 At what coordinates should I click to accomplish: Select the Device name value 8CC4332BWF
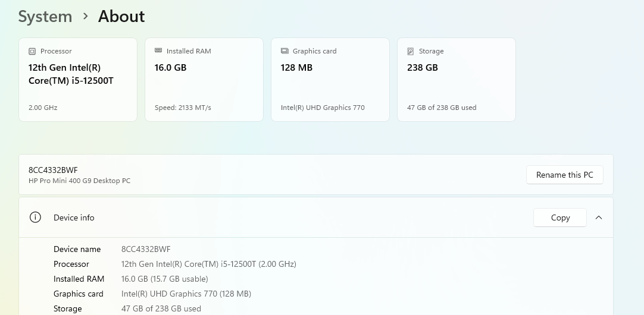[146, 250]
